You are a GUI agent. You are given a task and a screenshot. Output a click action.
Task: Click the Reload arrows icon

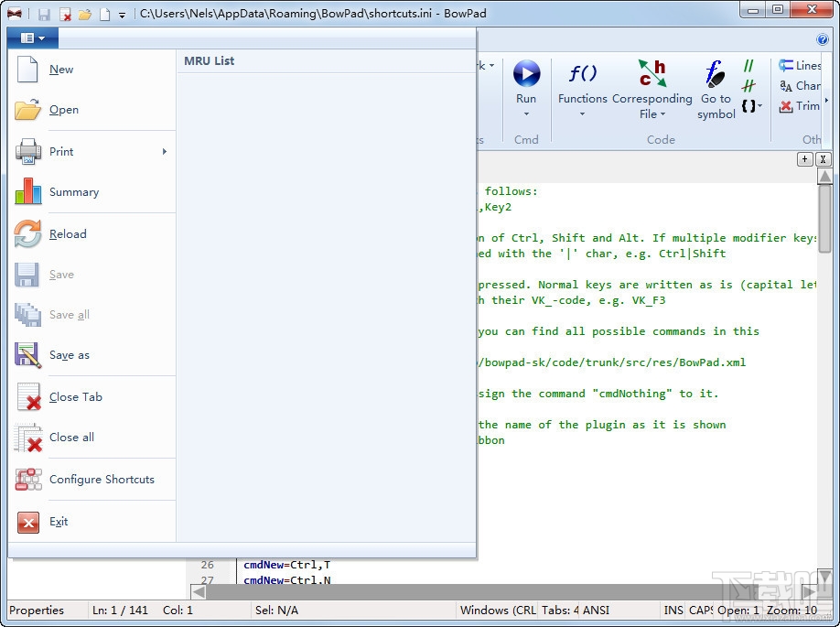pyautogui.click(x=27, y=234)
